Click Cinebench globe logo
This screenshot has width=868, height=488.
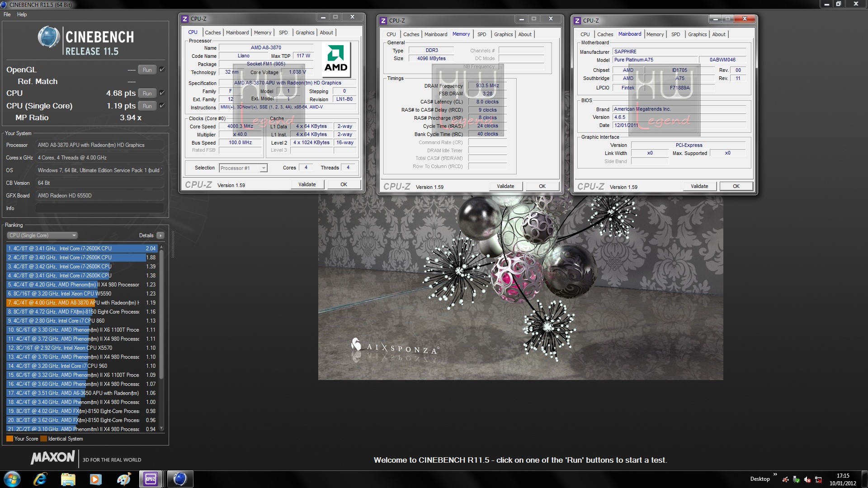(x=49, y=37)
